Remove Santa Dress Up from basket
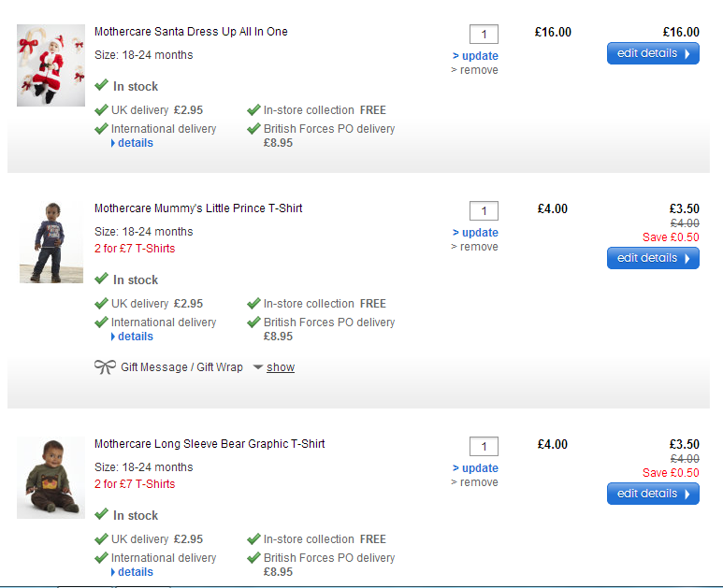This screenshot has height=588, width=723. pos(478,70)
